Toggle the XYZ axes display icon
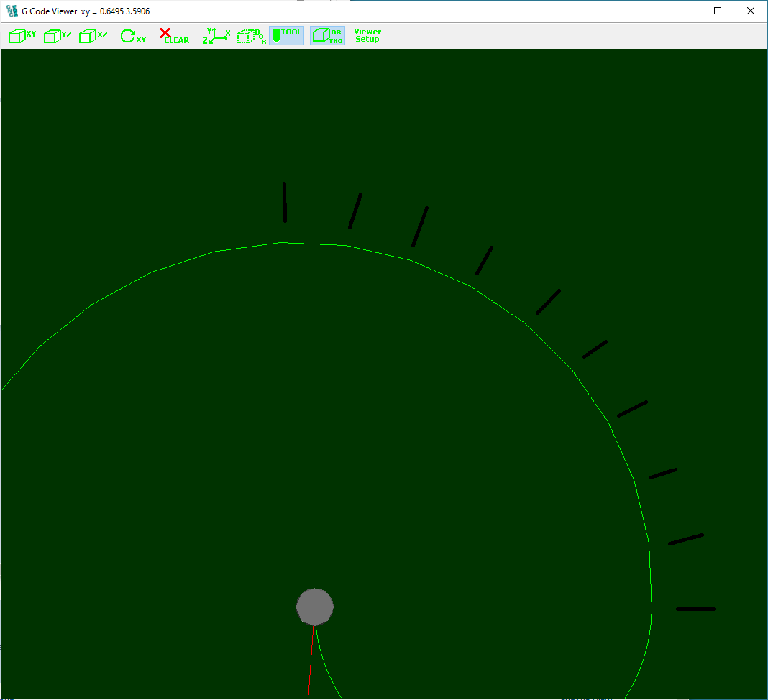768x700 pixels. (x=216, y=36)
